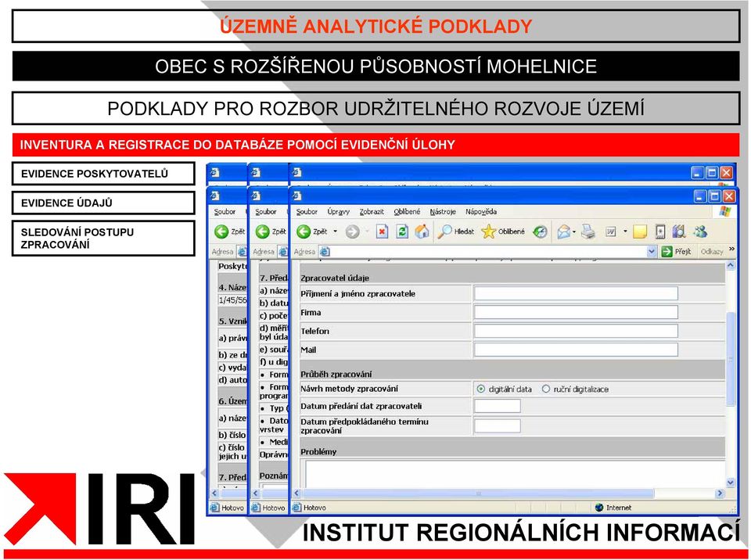Click the Edit with Word icon
The width and height of the screenshot is (751, 560).
tap(611, 232)
